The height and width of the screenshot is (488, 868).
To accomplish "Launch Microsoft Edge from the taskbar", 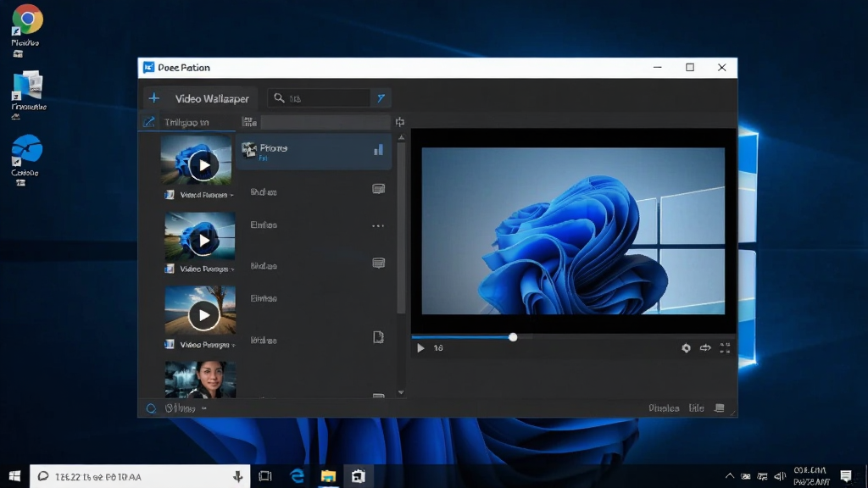I will [x=298, y=476].
